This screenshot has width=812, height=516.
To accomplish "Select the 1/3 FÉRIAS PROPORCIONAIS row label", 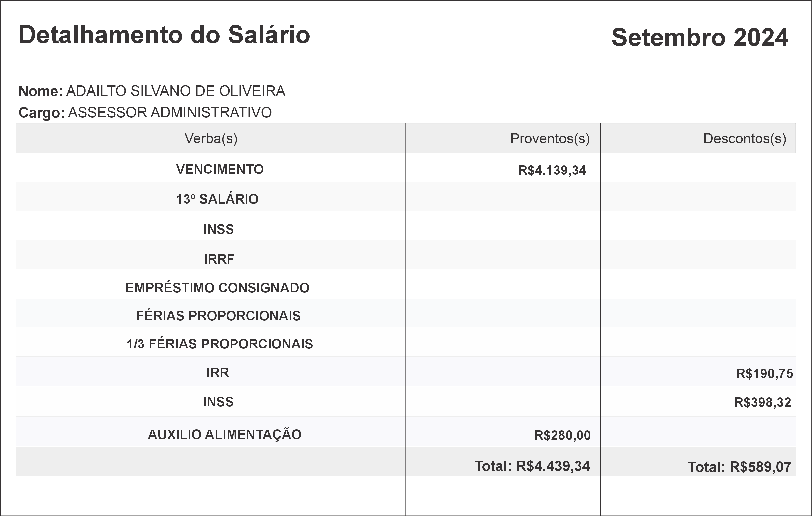I will point(220,344).
